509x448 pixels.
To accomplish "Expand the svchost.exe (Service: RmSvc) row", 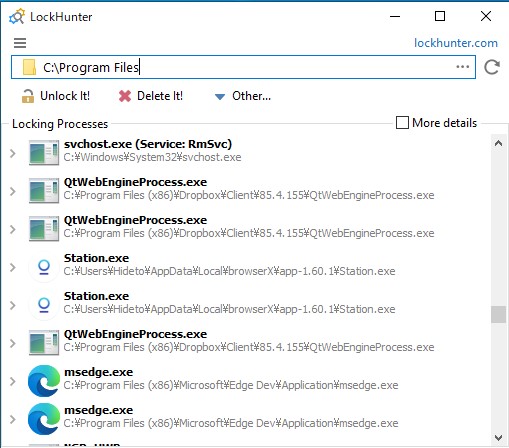I will (x=13, y=153).
